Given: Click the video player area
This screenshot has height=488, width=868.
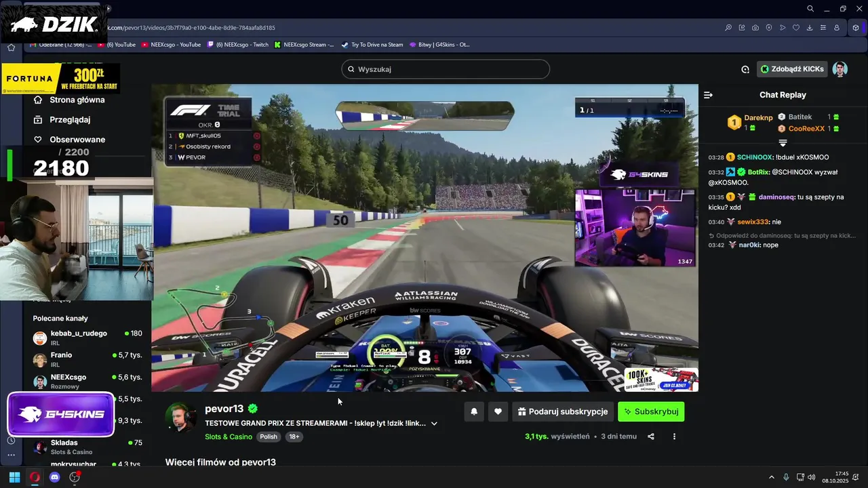Looking at the screenshot, I should tap(425, 238).
